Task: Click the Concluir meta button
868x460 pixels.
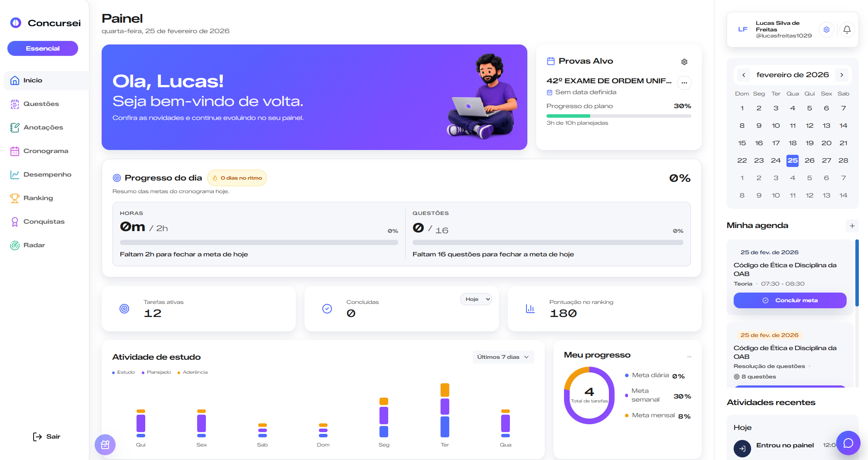Action: click(x=789, y=300)
